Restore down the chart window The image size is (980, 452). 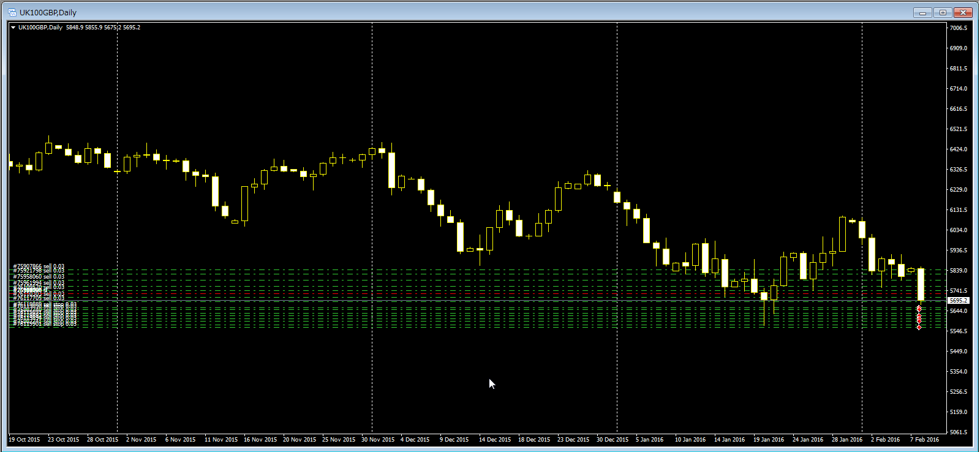tap(943, 12)
